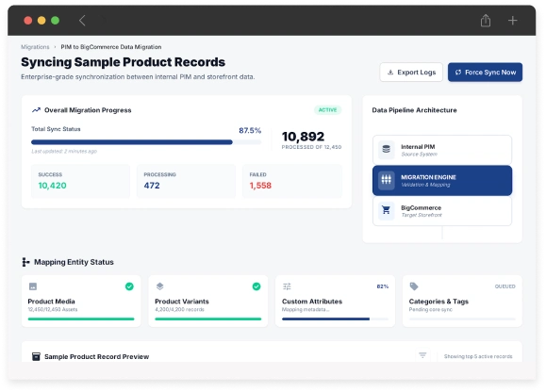Select the Processing 472 stat card

187,181
